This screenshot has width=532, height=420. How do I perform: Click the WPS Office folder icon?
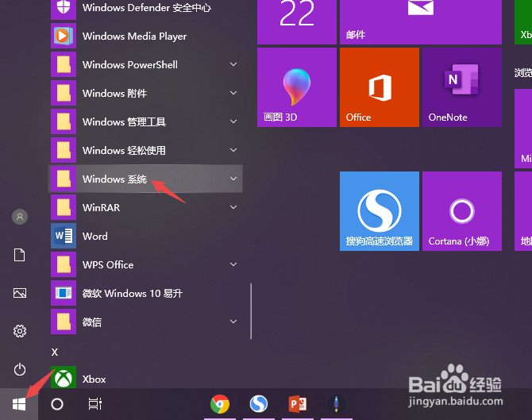click(x=64, y=264)
